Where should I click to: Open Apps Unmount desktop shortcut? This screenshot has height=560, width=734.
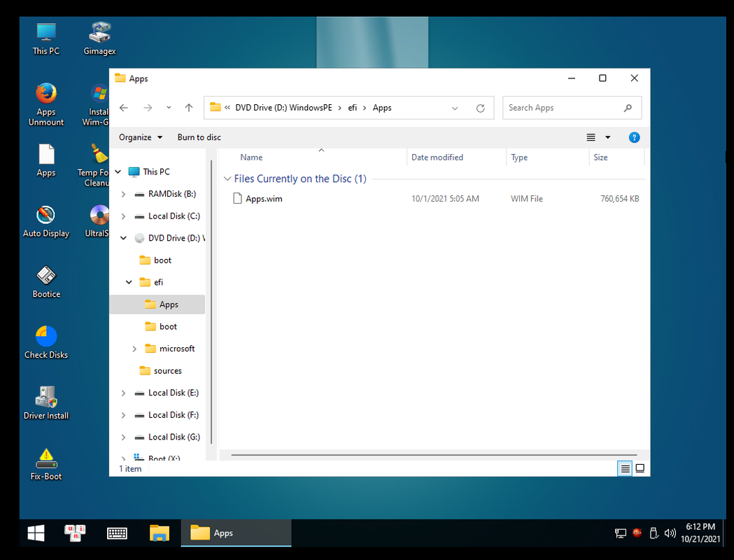(46, 104)
